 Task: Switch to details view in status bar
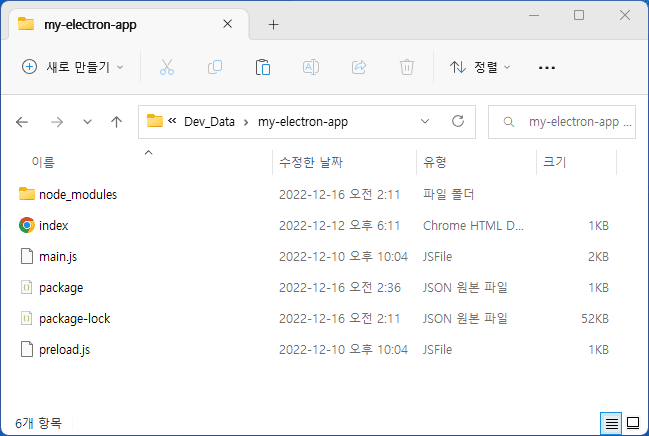[x=611, y=423]
